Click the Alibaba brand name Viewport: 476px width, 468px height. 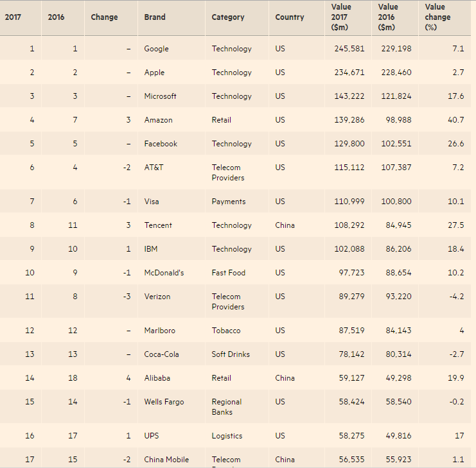[157, 378]
